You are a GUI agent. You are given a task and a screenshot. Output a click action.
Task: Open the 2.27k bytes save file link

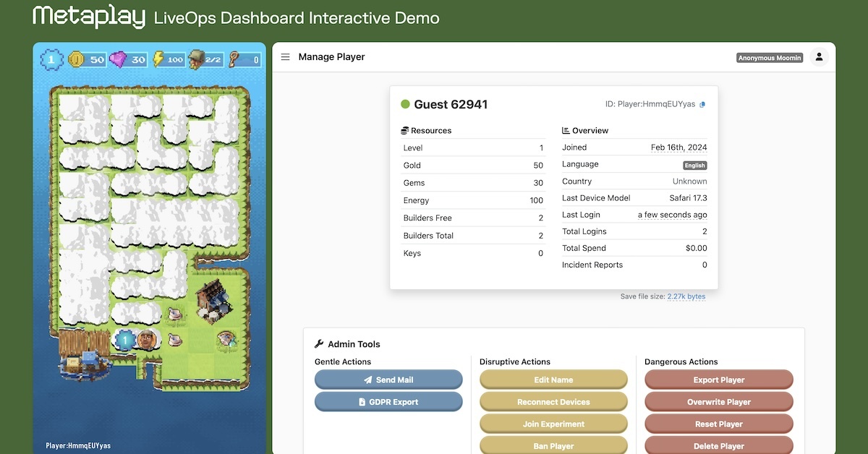click(684, 296)
